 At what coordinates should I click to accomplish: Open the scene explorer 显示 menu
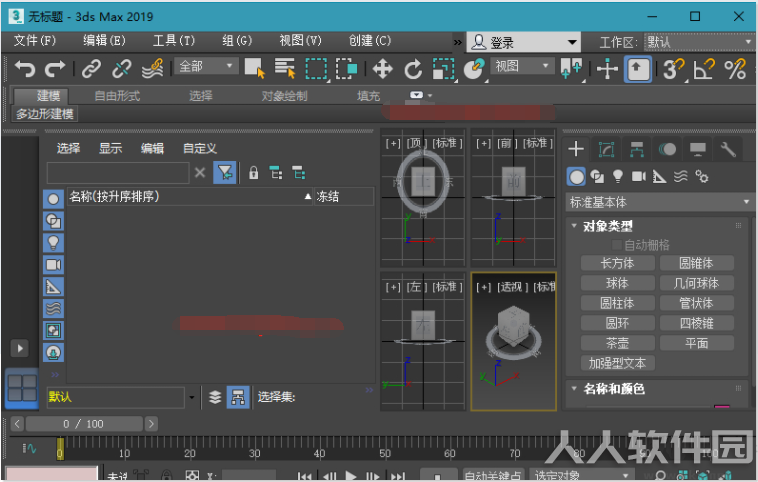point(110,148)
